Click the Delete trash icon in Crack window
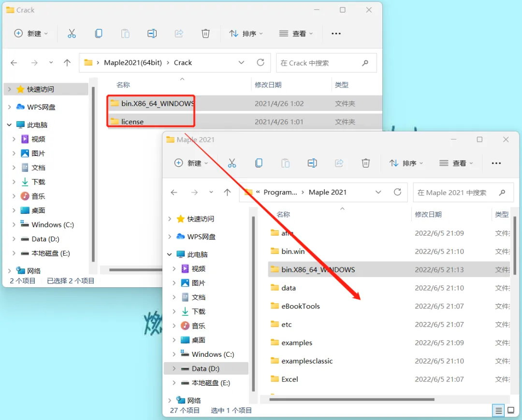522x420 pixels. [206, 34]
